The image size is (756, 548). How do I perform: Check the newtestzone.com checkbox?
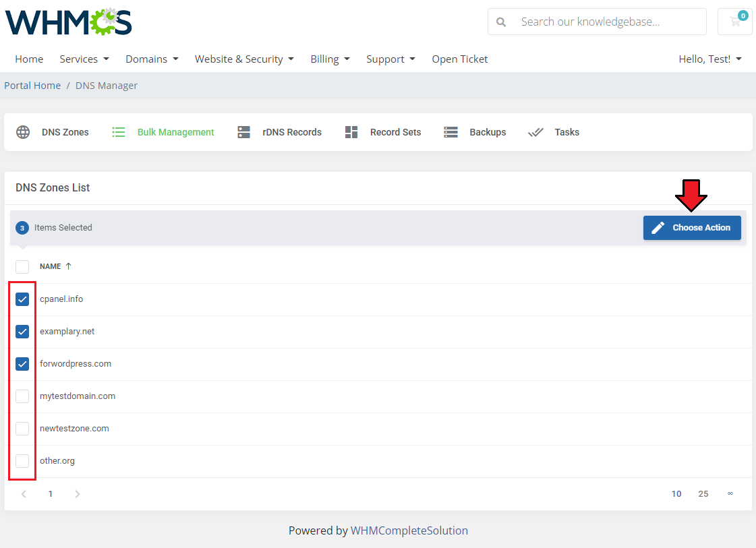tap(22, 429)
